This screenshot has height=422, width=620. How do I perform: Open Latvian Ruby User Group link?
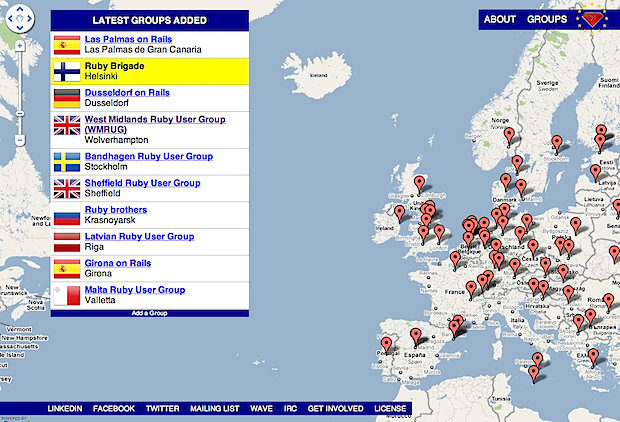pyautogui.click(x=139, y=236)
